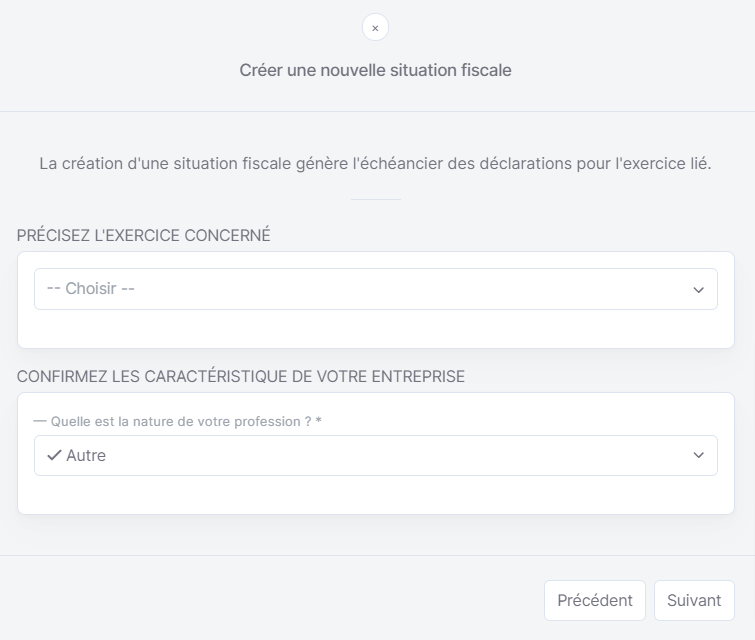This screenshot has height=640, width=755.
Task: Click the chevron arrow of the exercice selector
Action: click(698, 290)
